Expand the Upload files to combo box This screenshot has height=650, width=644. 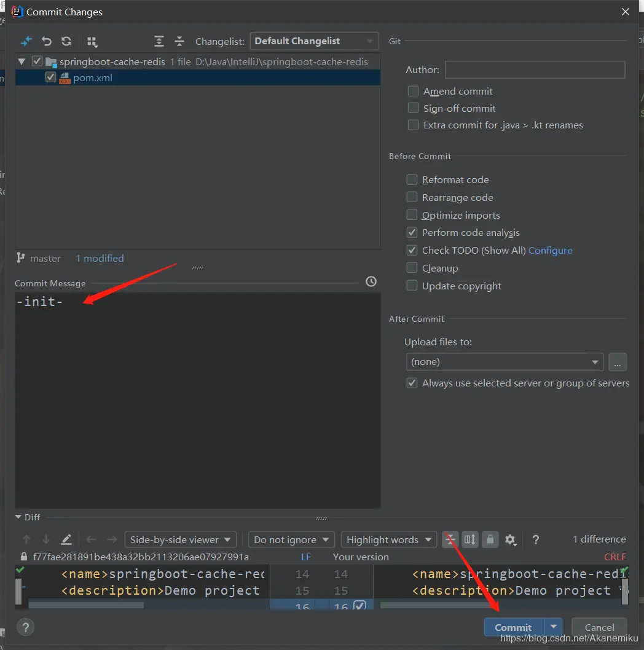coord(505,362)
